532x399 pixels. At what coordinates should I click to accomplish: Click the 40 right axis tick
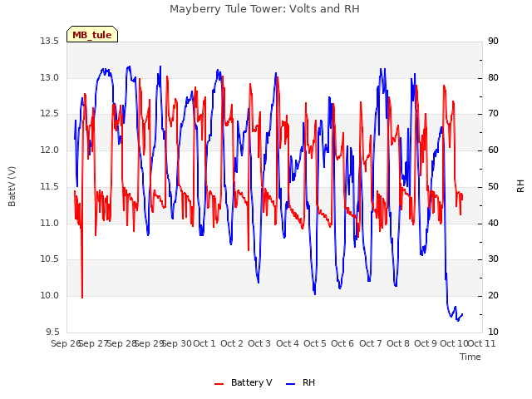coord(493,223)
